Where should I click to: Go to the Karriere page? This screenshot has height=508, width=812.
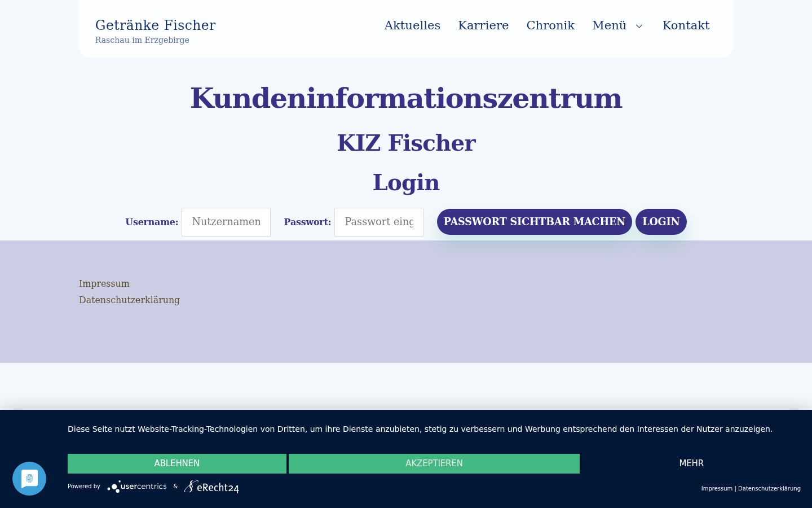(483, 25)
